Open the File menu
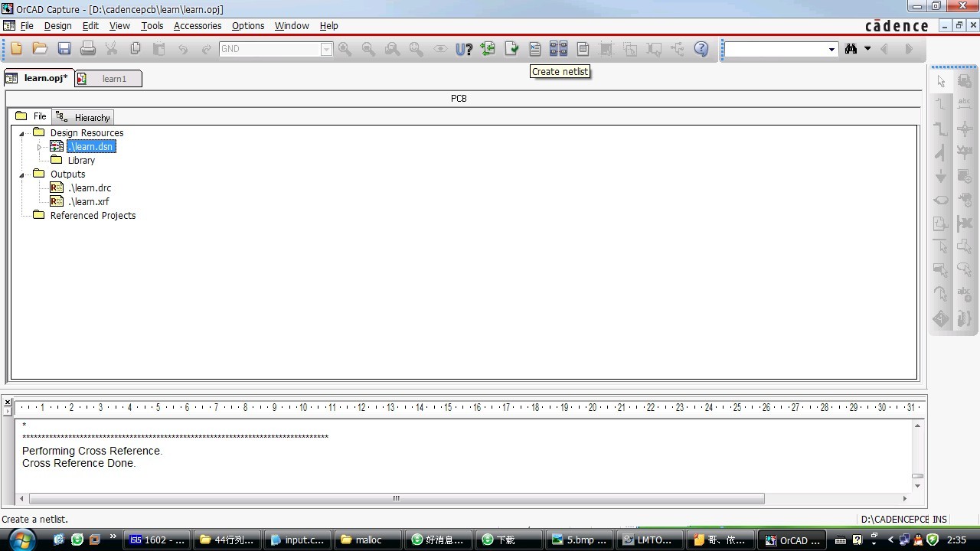980x551 pixels. (x=27, y=25)
